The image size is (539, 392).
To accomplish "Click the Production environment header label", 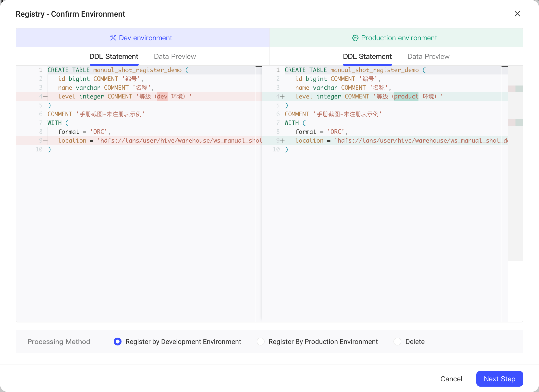I will pyautogui.click(x=399, y=38).
